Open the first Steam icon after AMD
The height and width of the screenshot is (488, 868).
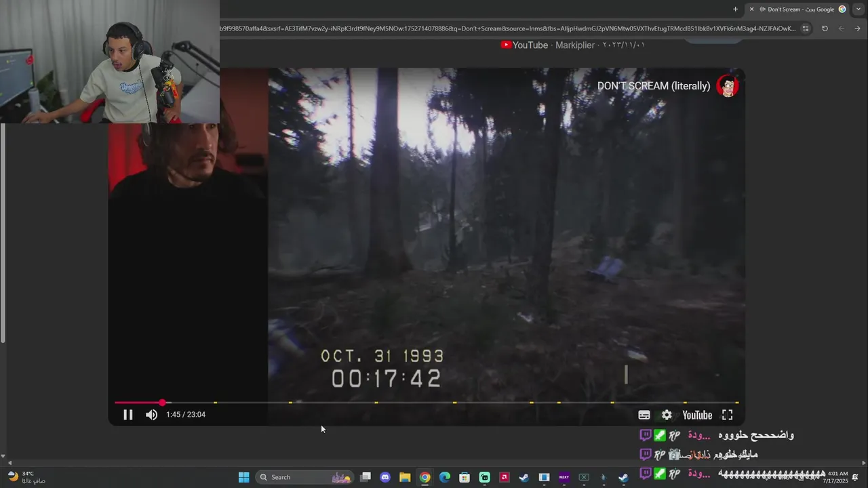[524, 477]
